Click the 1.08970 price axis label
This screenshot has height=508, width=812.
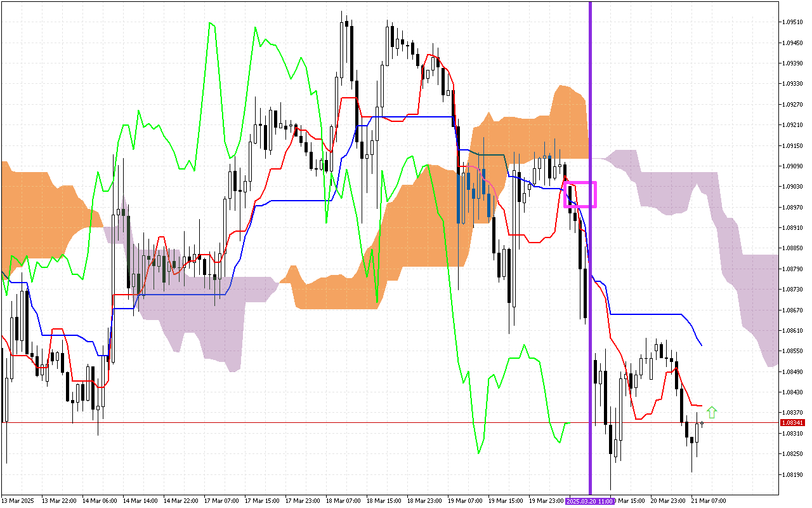(792, 207)
